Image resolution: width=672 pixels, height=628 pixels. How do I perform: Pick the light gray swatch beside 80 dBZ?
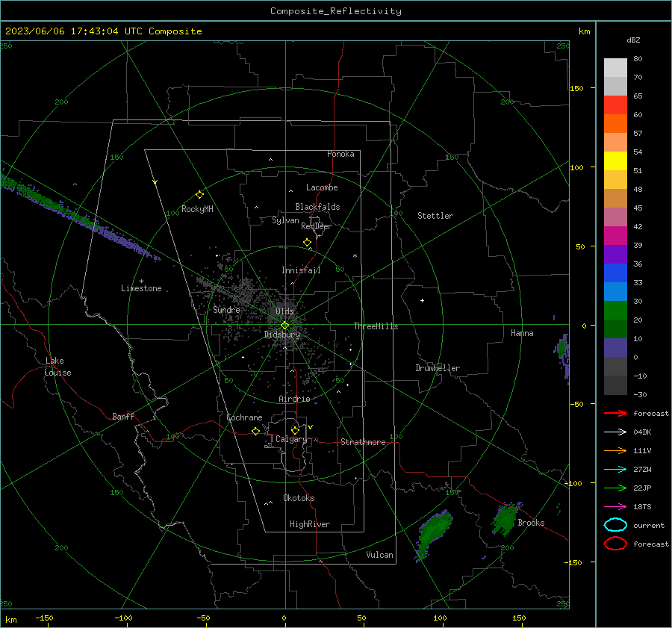(x=615, y=67)
